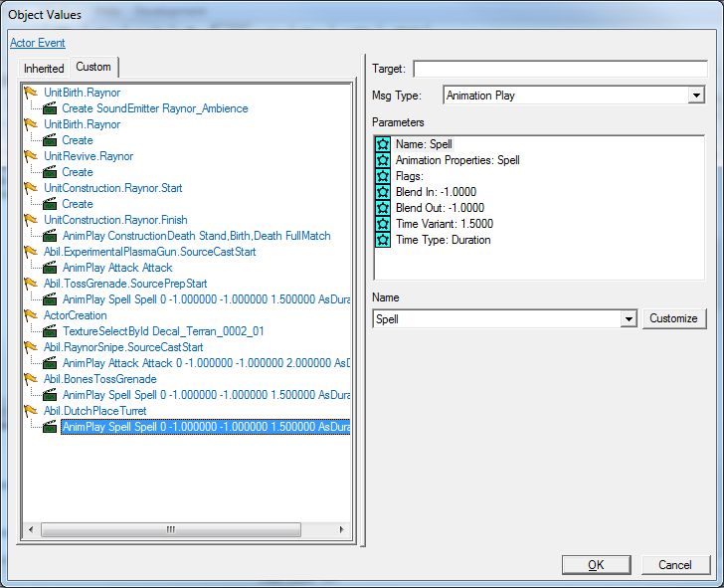
Task: Click clapboard icon beside Create SoundEmitter Raynor_Ambience
Action: tap(50, 108)
